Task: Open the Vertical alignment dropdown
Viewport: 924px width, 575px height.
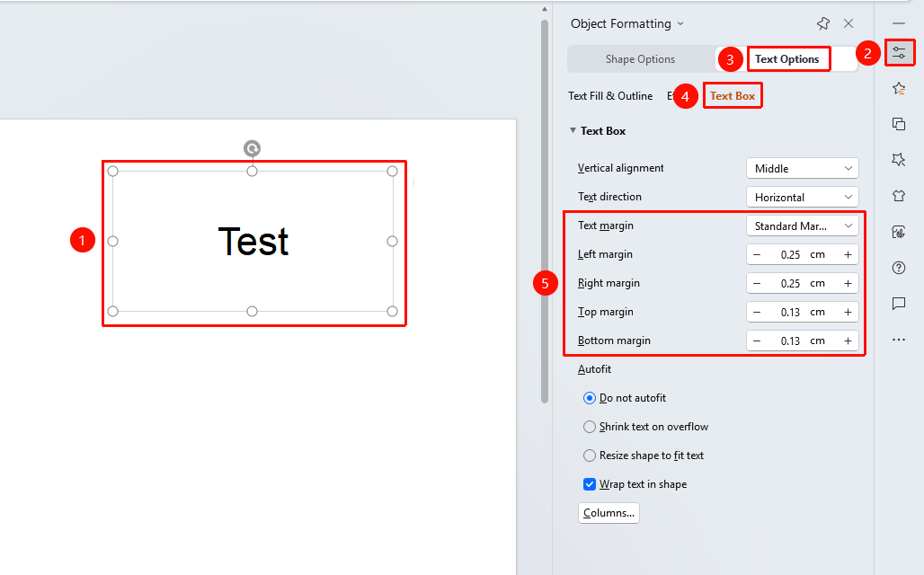Action: click(803, 169)
